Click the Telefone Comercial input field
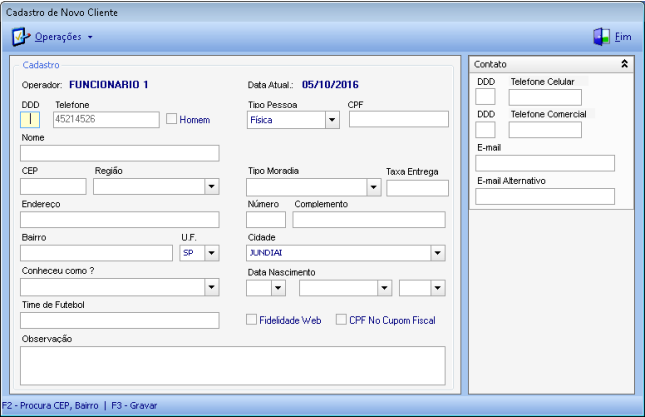This screenshot has height=417, width=645. (x=545, y=130)
